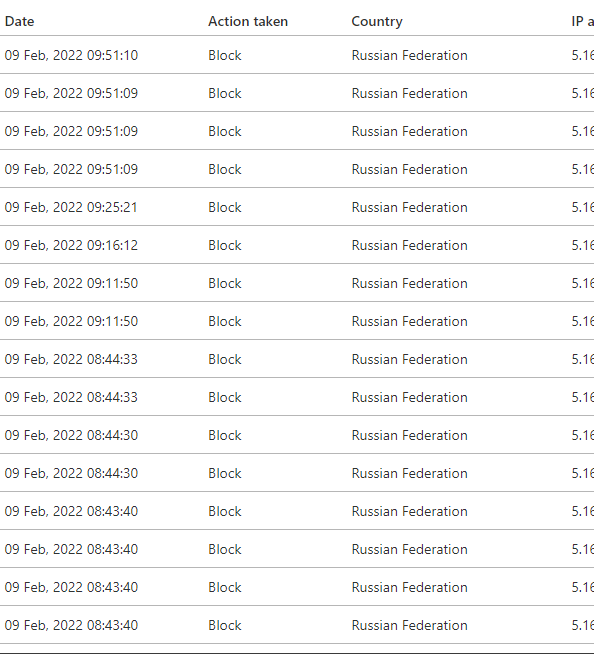Sort by the Date column header
Screen dimensions: 594x654
tap(20, 21)
